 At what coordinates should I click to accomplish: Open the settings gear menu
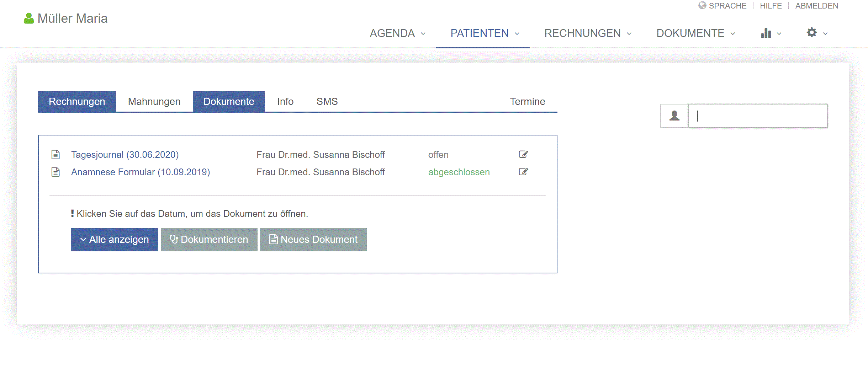[x=816, y=33]
